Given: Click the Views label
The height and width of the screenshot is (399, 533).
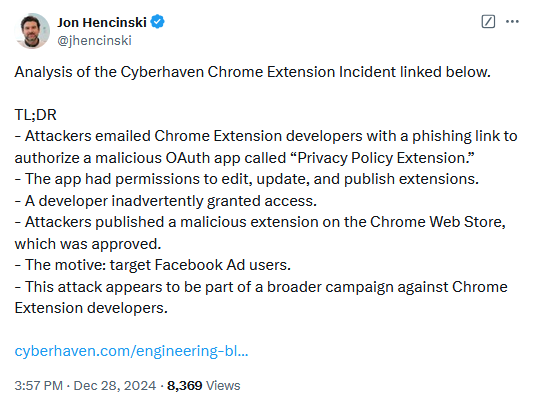Looking at the screenshot, I should [223, 386].
